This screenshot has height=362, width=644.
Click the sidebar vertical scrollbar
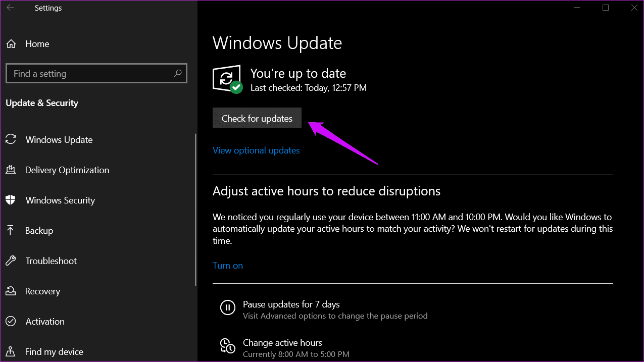click(x=195, y=210)
